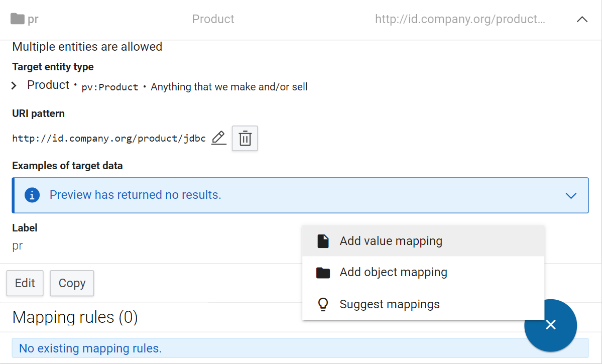Click the pv:Product entity type code

(110, 87)
